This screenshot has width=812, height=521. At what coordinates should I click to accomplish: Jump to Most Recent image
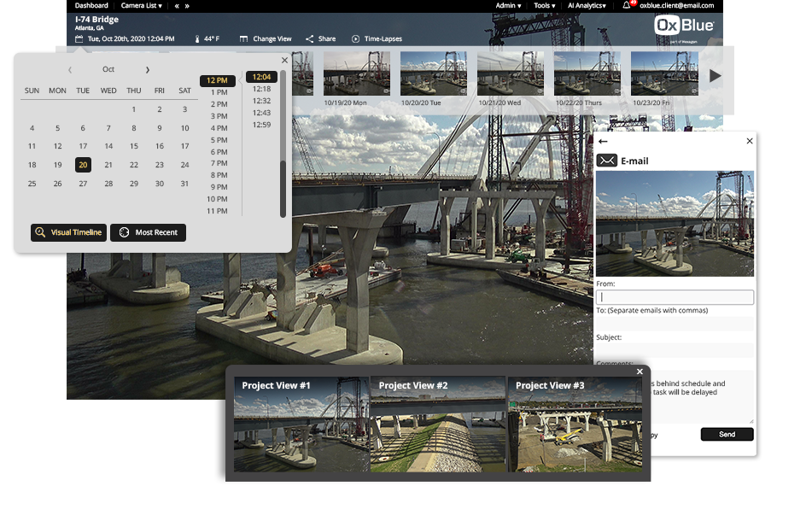click(x=148, y=232)
